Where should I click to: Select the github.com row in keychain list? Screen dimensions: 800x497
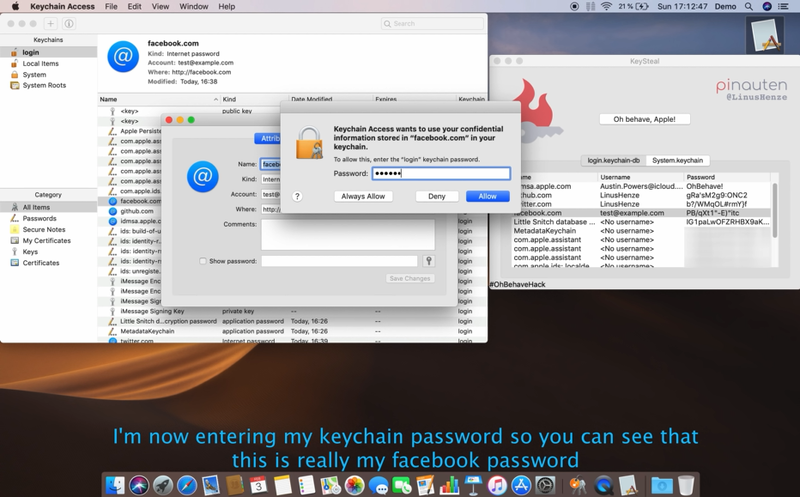135,211
